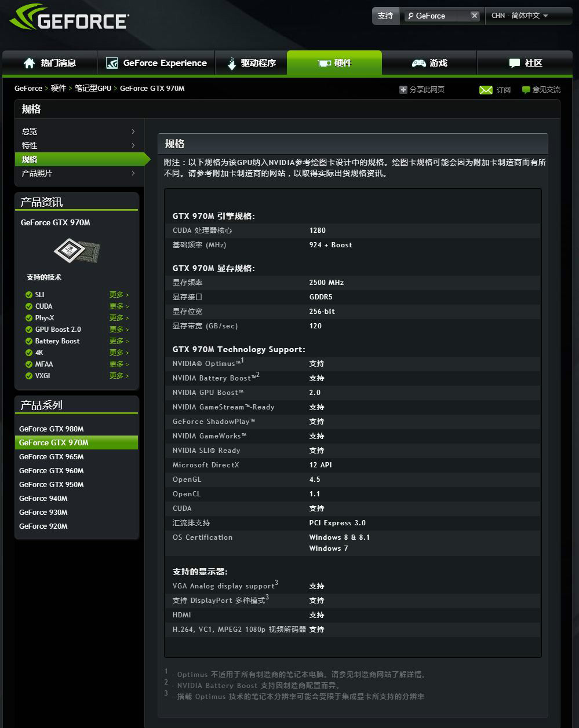
Task: Click the GeForce Experience tab icon
Action: [x=112, y=63]
